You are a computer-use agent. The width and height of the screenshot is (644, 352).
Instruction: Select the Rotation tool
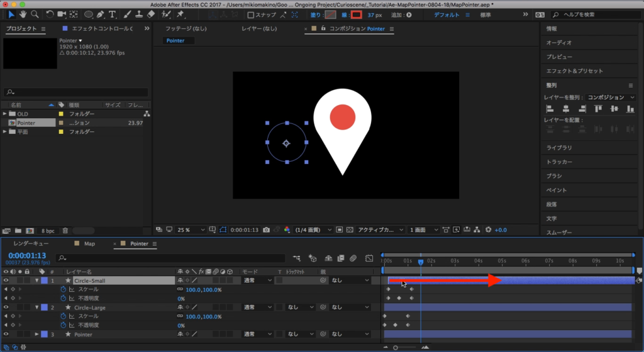coord(51,14)
